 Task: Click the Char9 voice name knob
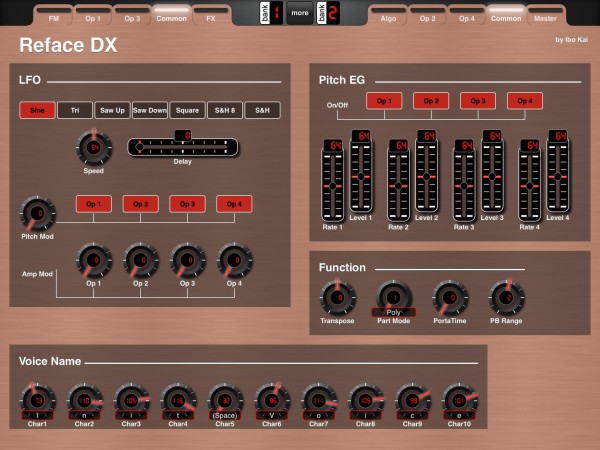tap(412, 399)
